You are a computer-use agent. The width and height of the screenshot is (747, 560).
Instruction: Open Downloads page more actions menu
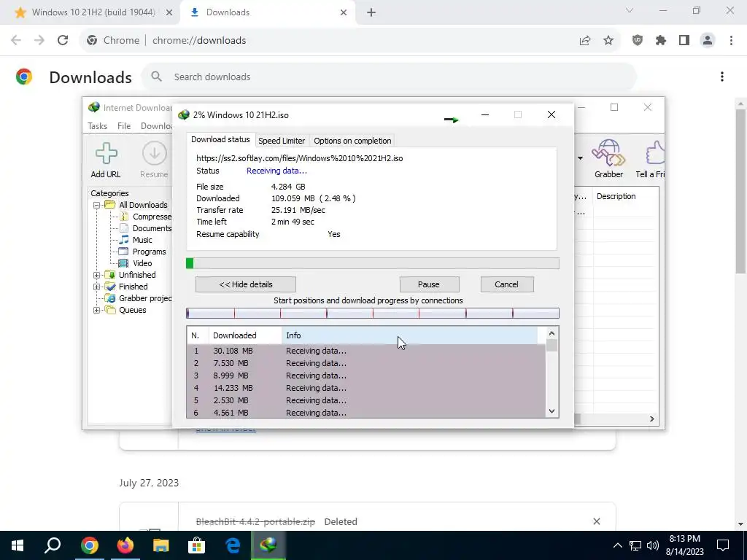coord(722,77)
